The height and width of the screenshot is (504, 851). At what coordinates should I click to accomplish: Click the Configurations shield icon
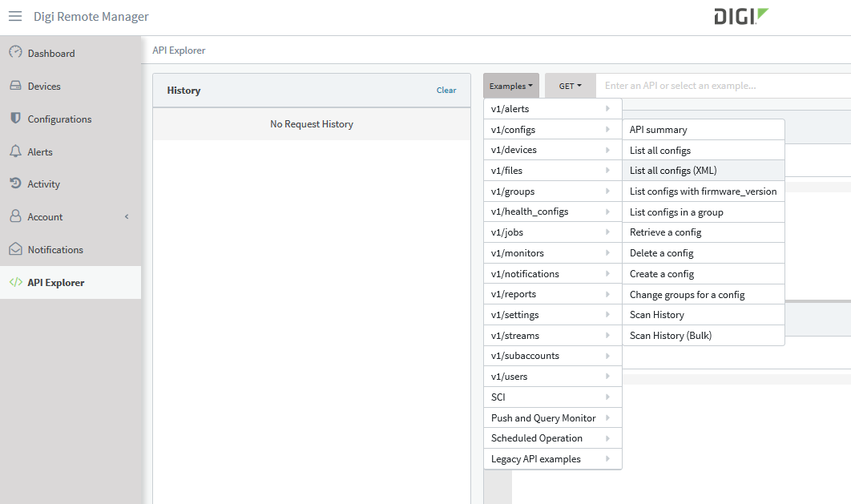(x=16, y=119)
